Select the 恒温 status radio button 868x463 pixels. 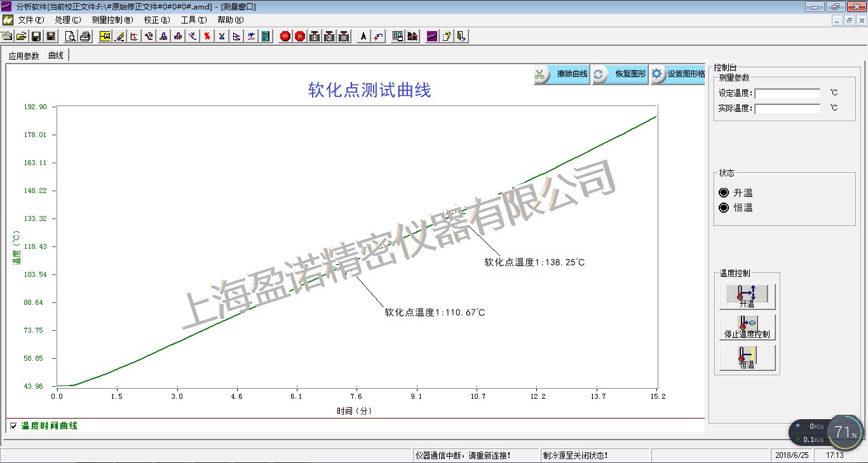pyautogui.click(x=724, y=208)
